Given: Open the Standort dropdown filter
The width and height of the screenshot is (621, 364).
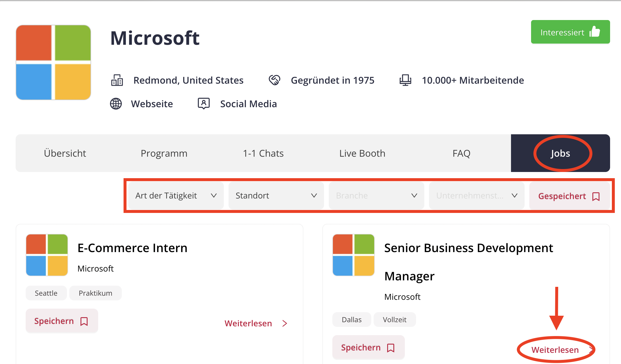Looking at the screenshot, I should coord(276,196).
